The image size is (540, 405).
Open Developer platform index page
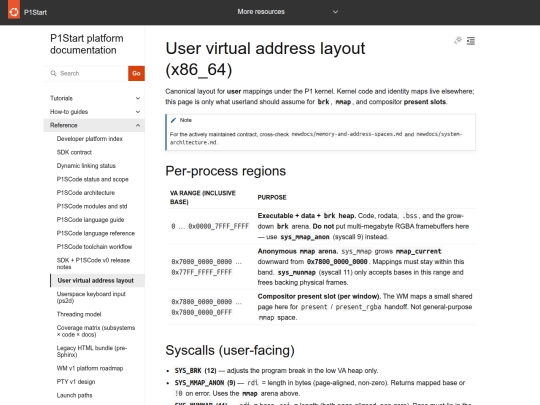click(90, 139)
